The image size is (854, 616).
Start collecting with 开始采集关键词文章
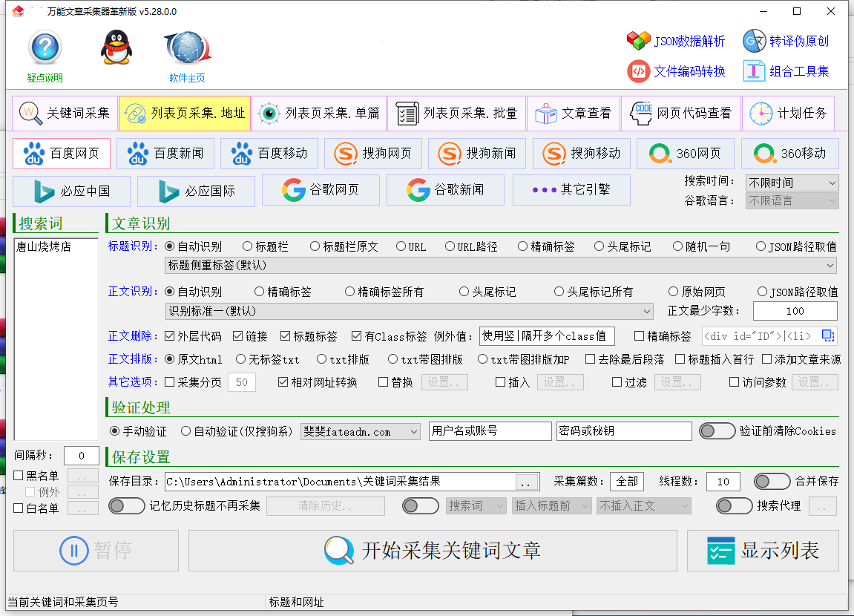coord(433,551)
